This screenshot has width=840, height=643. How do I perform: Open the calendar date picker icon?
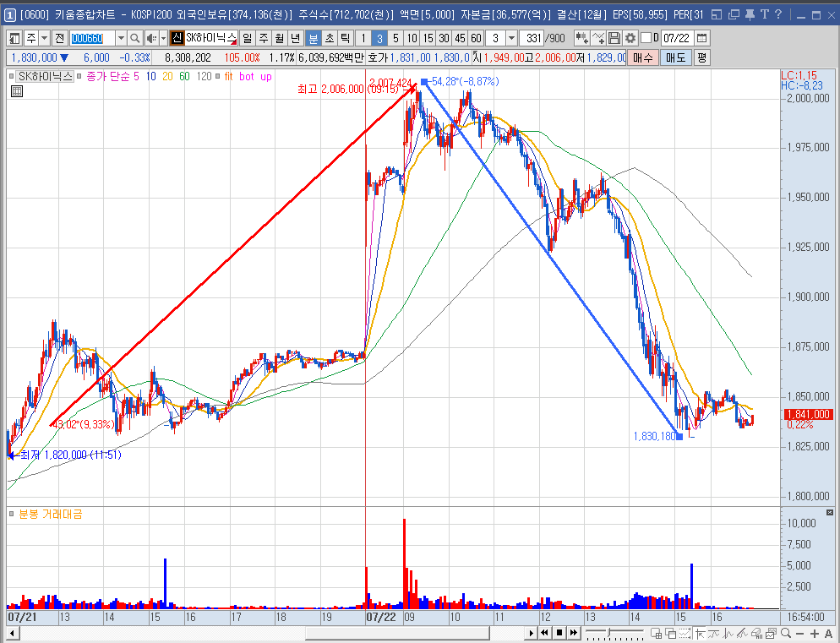[x=701, y=38]
